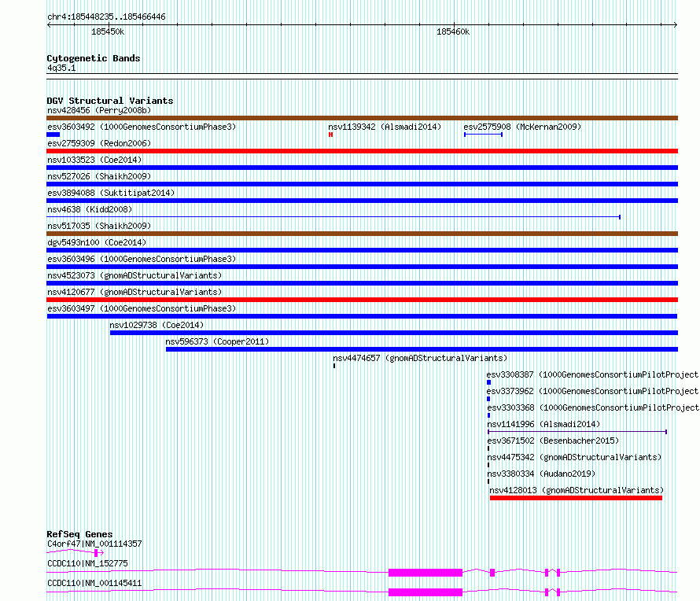The height and width of the screenshot is (601, 700).
Task: Click the black nsv4474657 variant marker
Action: 334,366
